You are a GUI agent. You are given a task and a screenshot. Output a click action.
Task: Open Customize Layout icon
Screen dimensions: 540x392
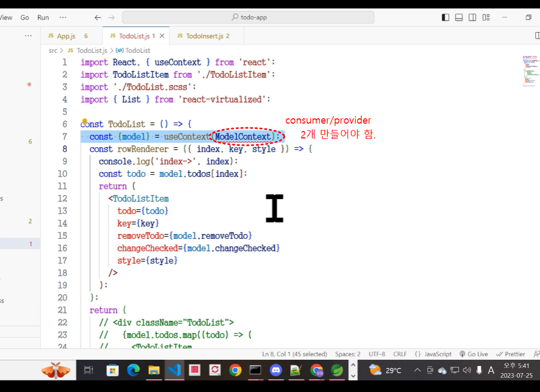(486, 17)
